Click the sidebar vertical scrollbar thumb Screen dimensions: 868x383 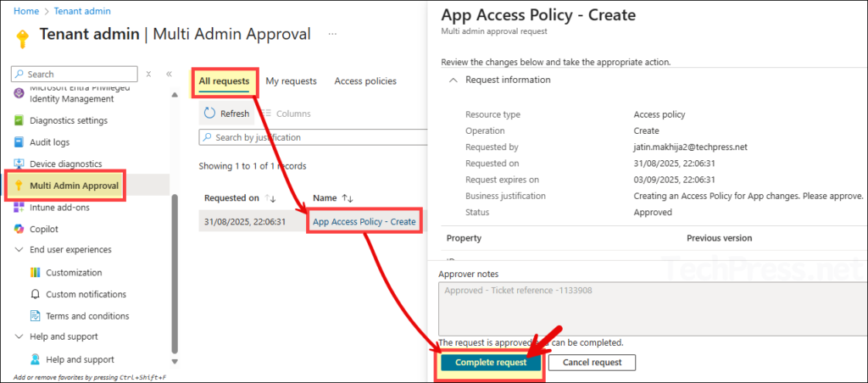[x=175, y=274]
